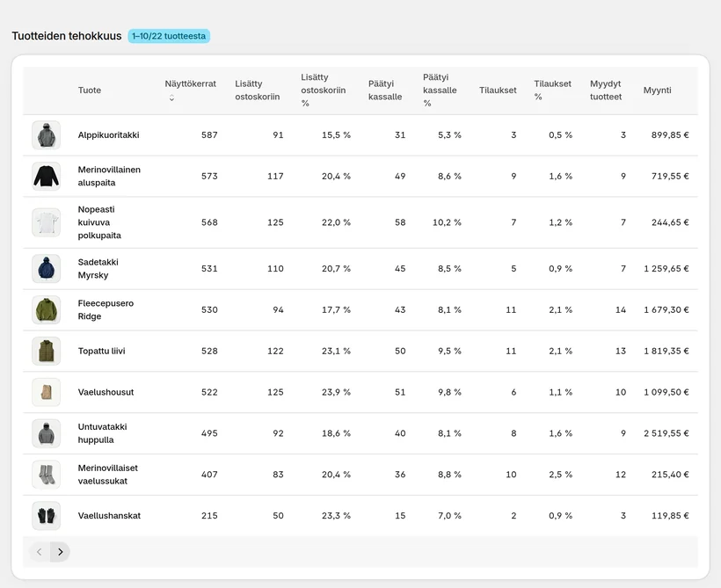Select the Sadetakki Myrsky product name
This screenshot has width=721, height=588.
coord(98,268)
